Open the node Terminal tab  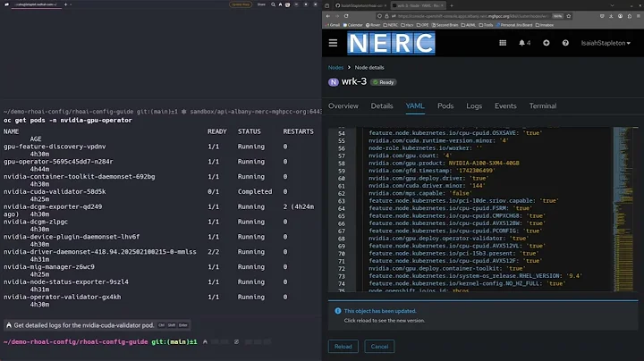(x=543, y=105)
